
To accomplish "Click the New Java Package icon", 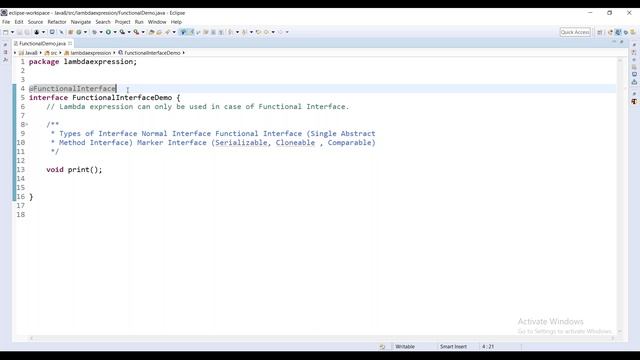I will [x=70, y=32].
